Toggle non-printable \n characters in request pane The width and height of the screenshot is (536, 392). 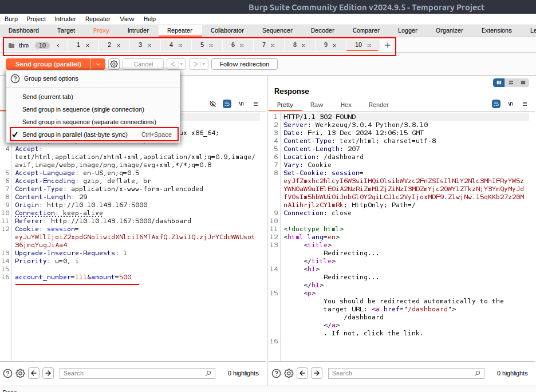click(x=241, y=104)
